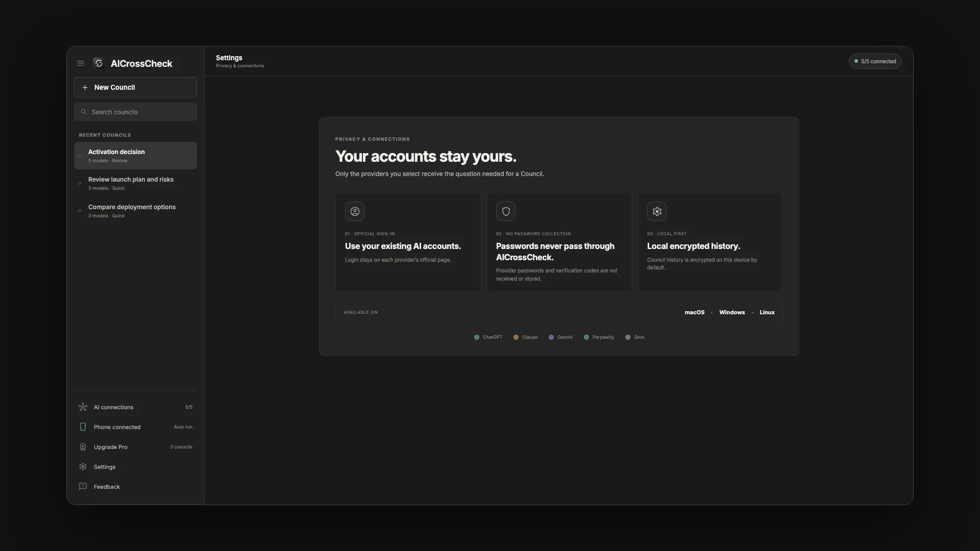Click the AICrossCheck logo icon
Screen dimensions: 980x551
[99, 63]
